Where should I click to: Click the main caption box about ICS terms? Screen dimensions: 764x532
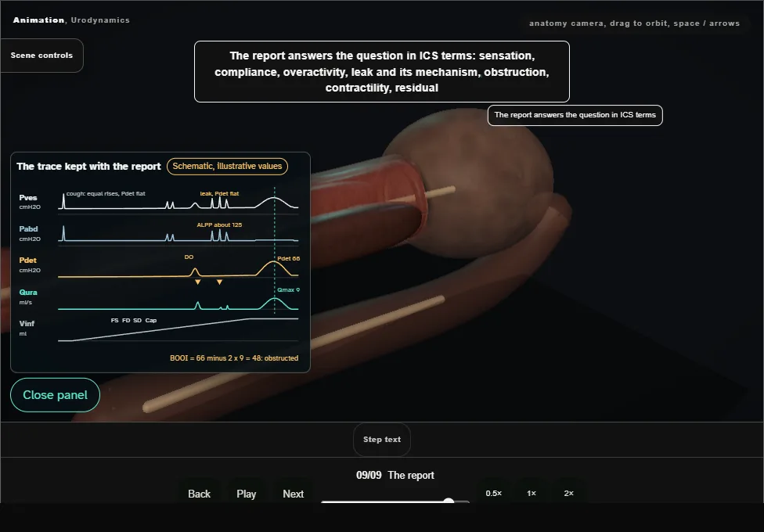coord(382,72)
